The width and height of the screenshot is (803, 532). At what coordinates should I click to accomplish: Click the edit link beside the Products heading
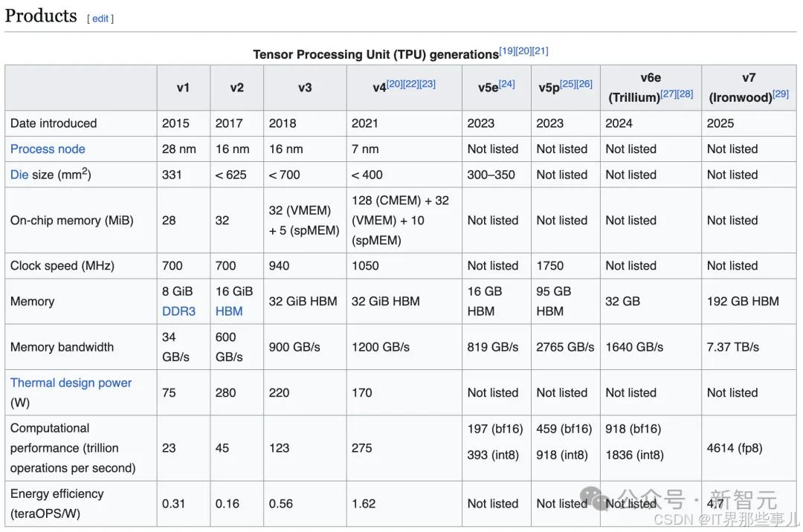pyautogui.click(x=100, y=19)
